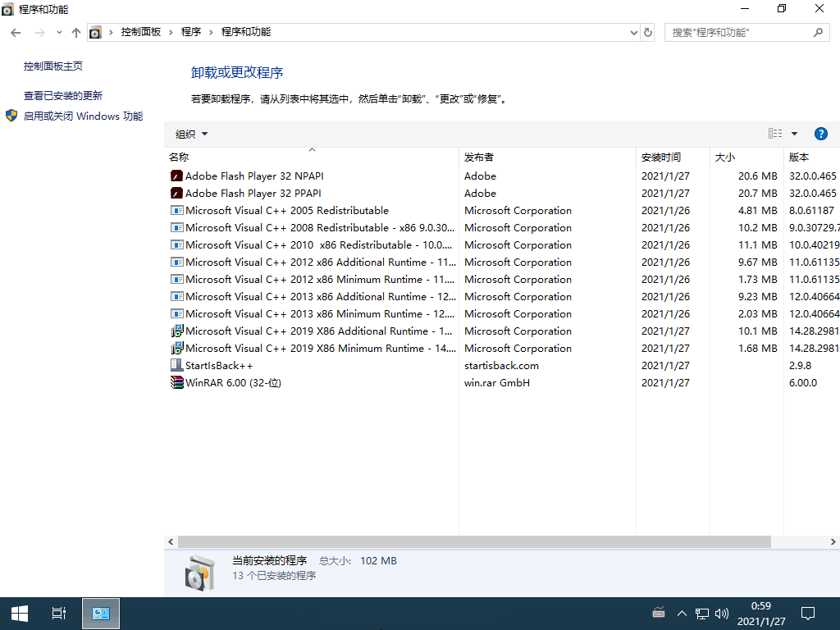Go back using the back arrow
Screen dimensions: 840x630
16,33
